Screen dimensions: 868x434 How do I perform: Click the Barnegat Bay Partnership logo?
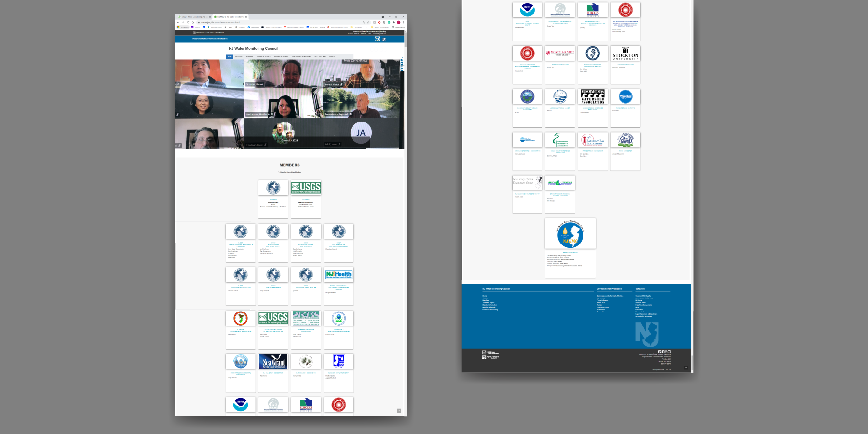click(x=593, y=140)
